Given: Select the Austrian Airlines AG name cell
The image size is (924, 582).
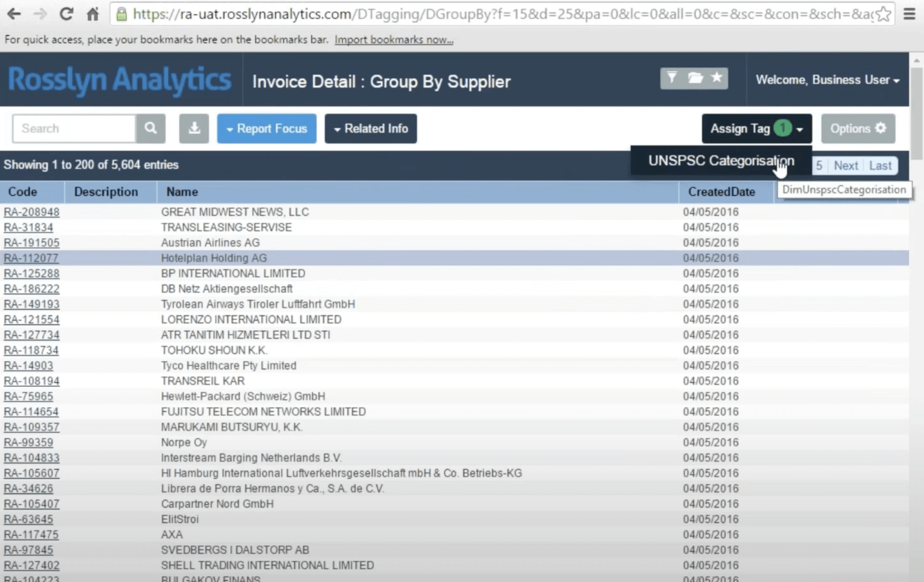Looking at the screenshot, I should click(210, 243).
